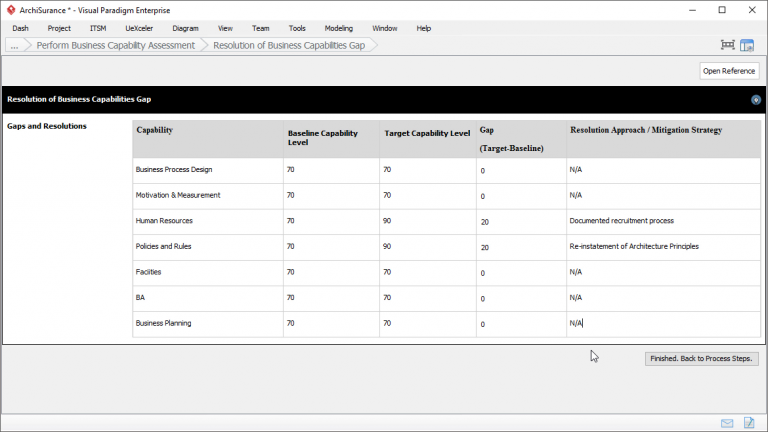Select the Policies and Rules capability cell
The height and width of the screenshot is (432, 768).
[207, 246]
